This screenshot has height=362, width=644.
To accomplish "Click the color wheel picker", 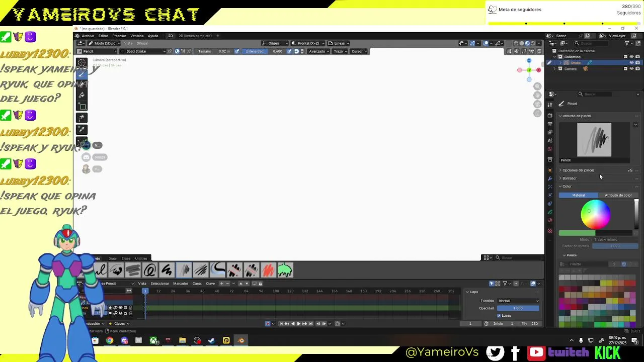I will [x=596, y=215].
